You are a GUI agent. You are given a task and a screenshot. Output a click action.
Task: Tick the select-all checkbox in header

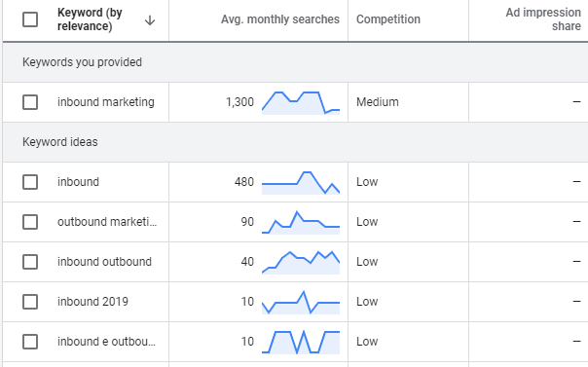pos(30,19)
